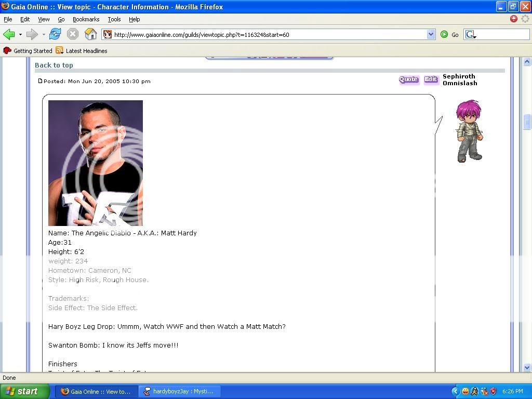Viewport: 532px width, 399px height.
Task: Click the red Security Center shield icon
Action: (x=493, y=391)
